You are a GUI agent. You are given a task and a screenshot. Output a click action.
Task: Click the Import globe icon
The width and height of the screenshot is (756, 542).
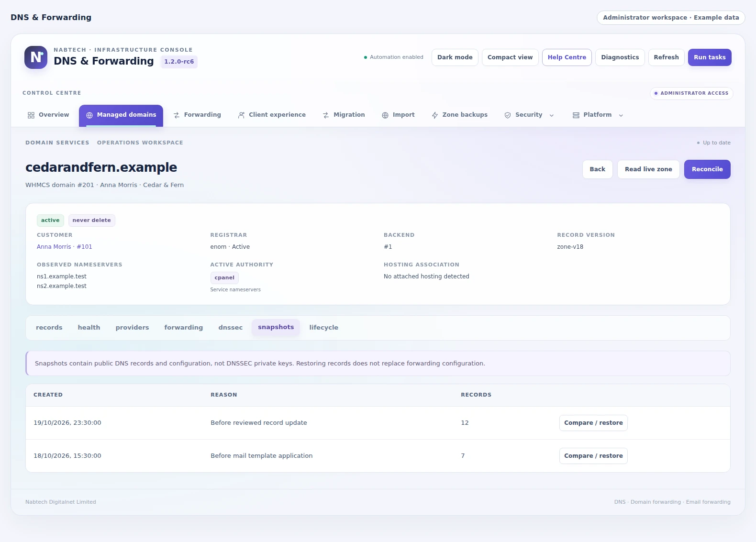pyautogui.click(x=385, y=115)
